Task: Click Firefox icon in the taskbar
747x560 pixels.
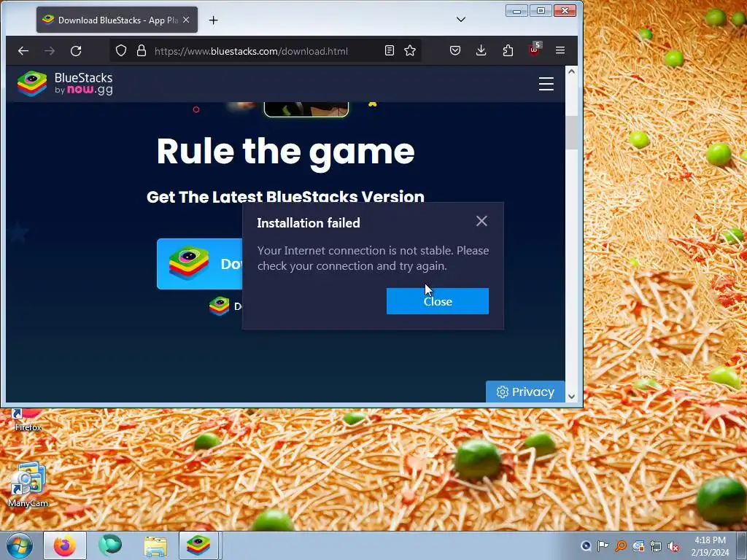Action: (x=65, y=545)
